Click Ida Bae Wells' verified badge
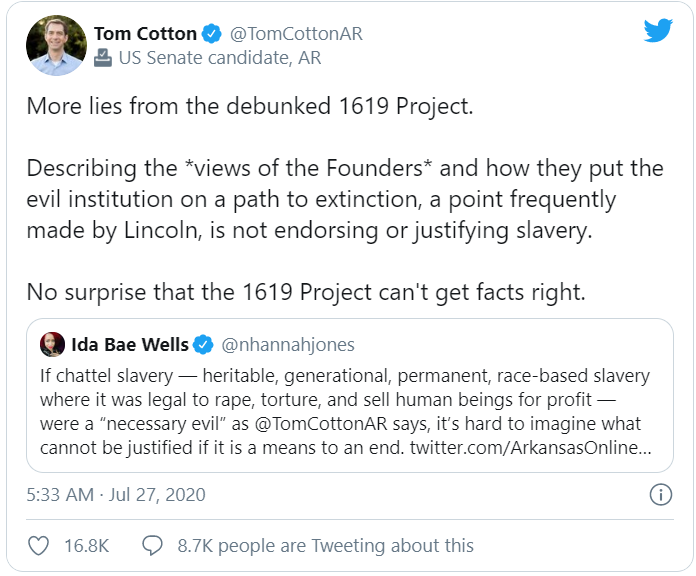696x576 pixels. (203, 345)
